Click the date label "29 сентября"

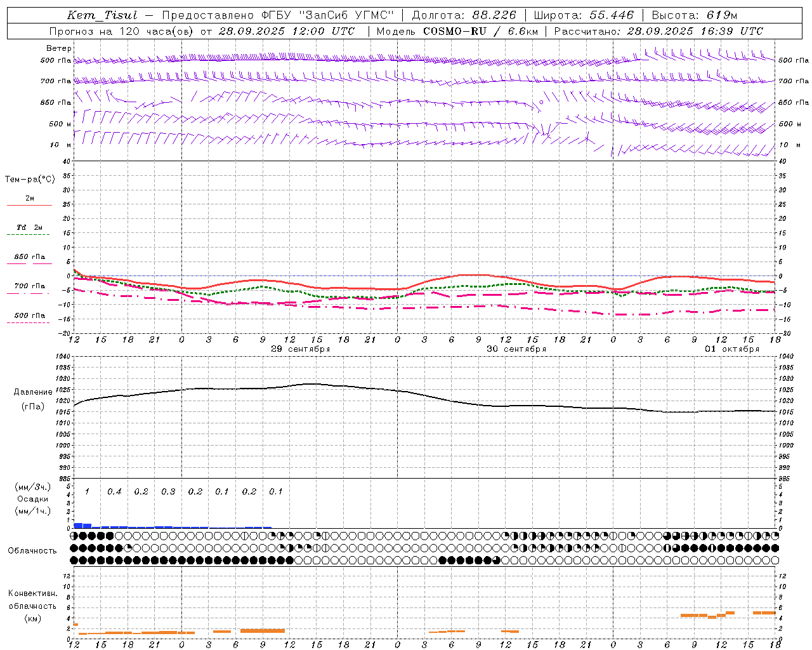click(301, 349)
